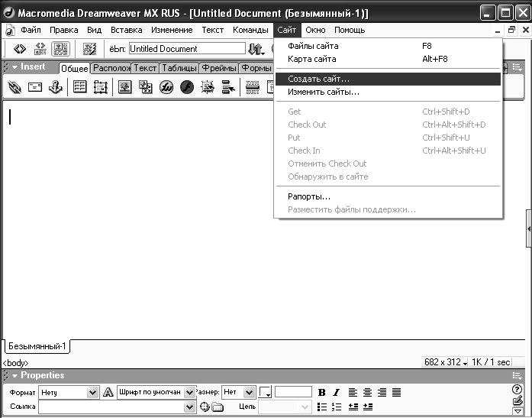Click text outdent icon
532x418 pixels.
pos(353,407)
